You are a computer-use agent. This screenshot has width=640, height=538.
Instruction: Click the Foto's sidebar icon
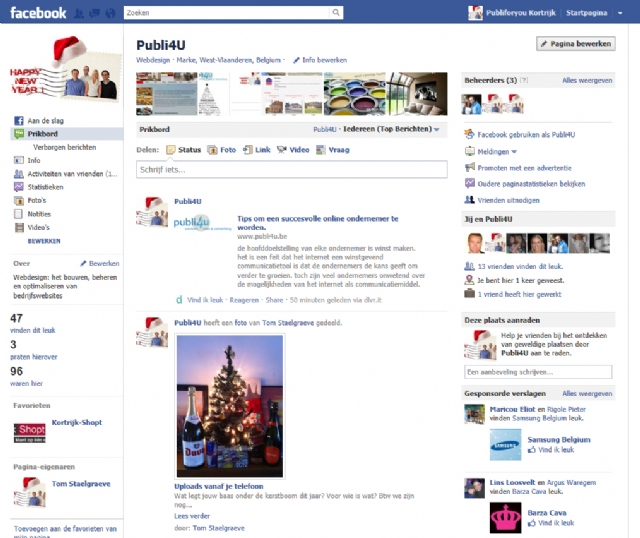pos(19,200)
